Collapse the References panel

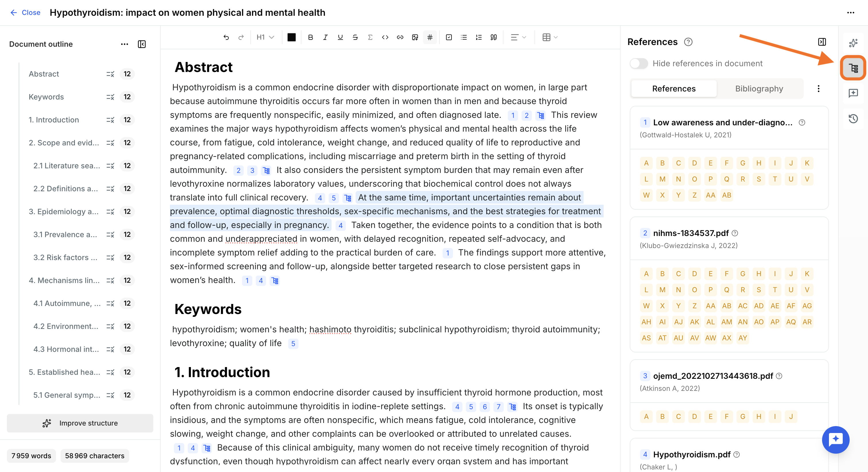pos(822,42)
